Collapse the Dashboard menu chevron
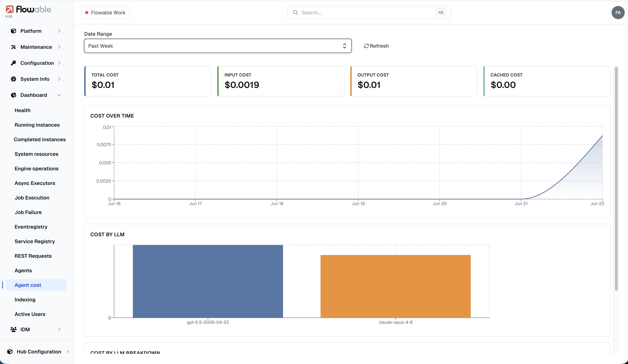Viewport: 628px width, 364px height. 59,95
